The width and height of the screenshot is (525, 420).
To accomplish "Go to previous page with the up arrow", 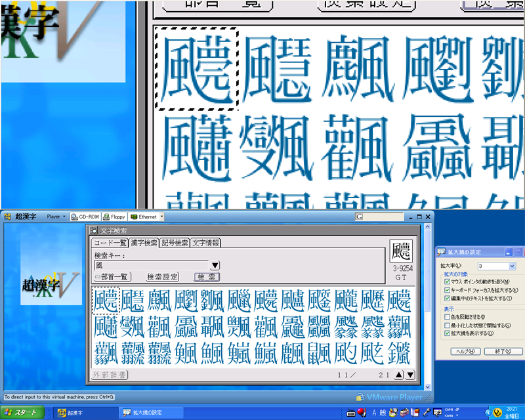I will [398, 375].
